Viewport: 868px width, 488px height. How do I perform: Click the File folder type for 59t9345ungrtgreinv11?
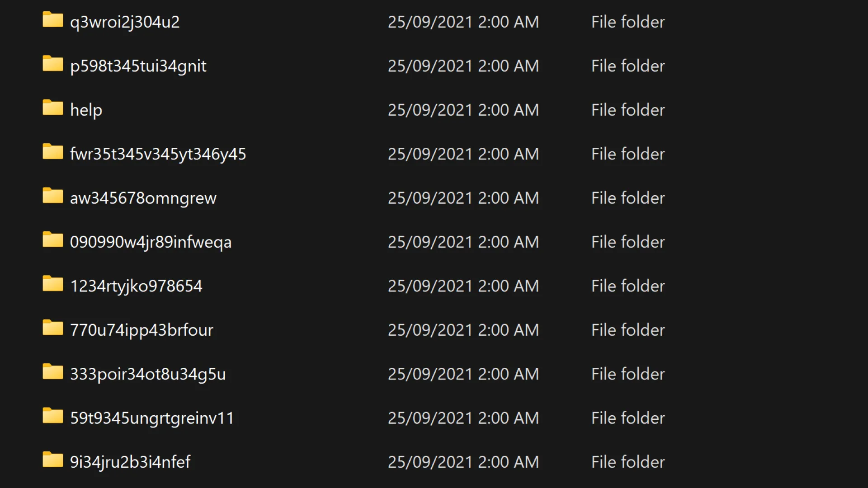tap(628, 418)
